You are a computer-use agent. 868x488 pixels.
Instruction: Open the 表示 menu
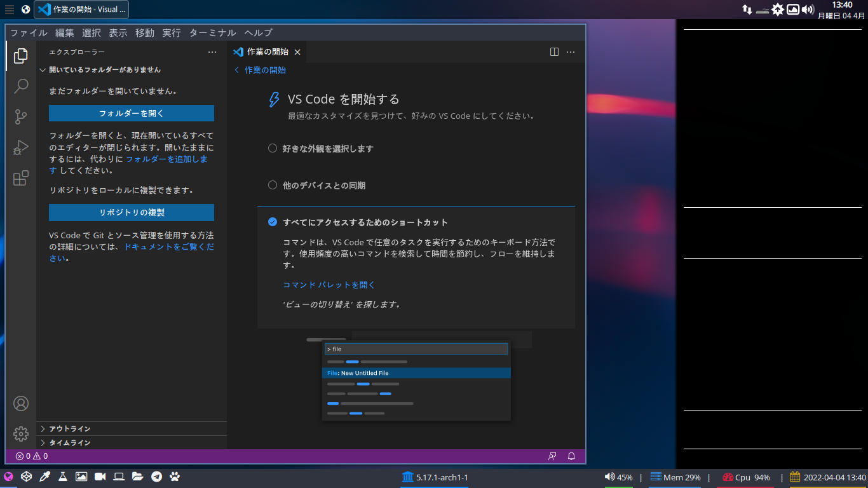click(118, 33)
